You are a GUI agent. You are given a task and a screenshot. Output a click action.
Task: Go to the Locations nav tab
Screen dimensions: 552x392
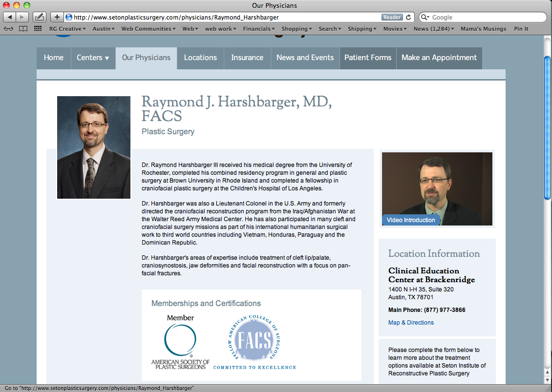click(200, 58)
